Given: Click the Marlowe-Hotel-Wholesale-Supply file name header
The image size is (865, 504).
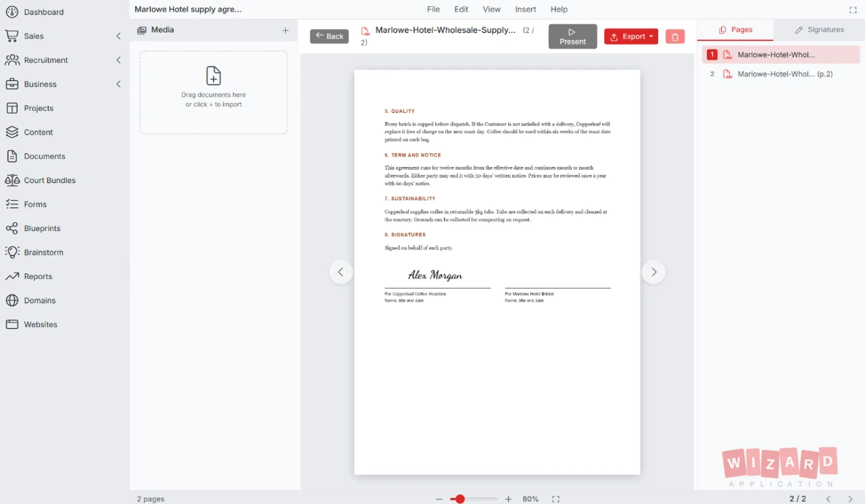Looking at the screenshot, I should pyautogui.click(x=445, y=30).
